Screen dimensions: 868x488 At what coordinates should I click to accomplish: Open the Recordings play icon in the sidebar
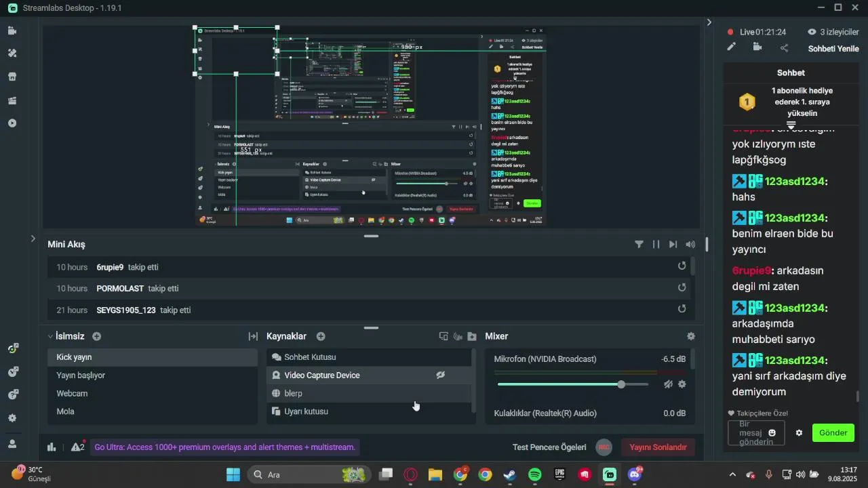tap(12, 123)
